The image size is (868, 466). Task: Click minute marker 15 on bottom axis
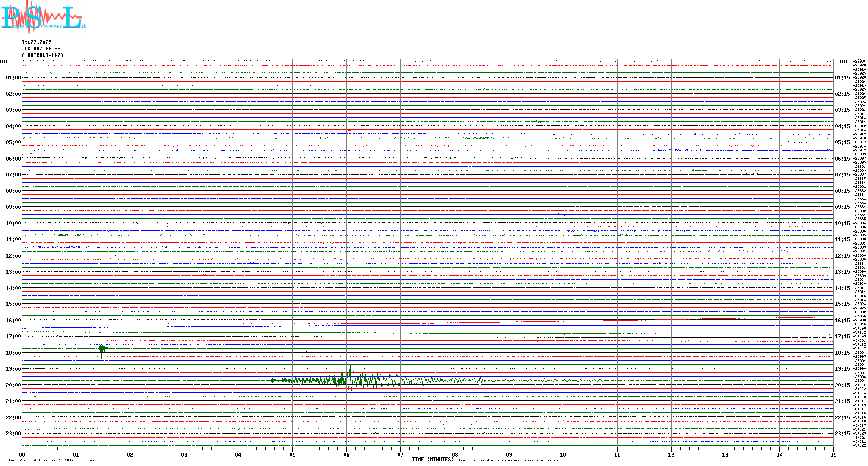click(x=833, y=454)
